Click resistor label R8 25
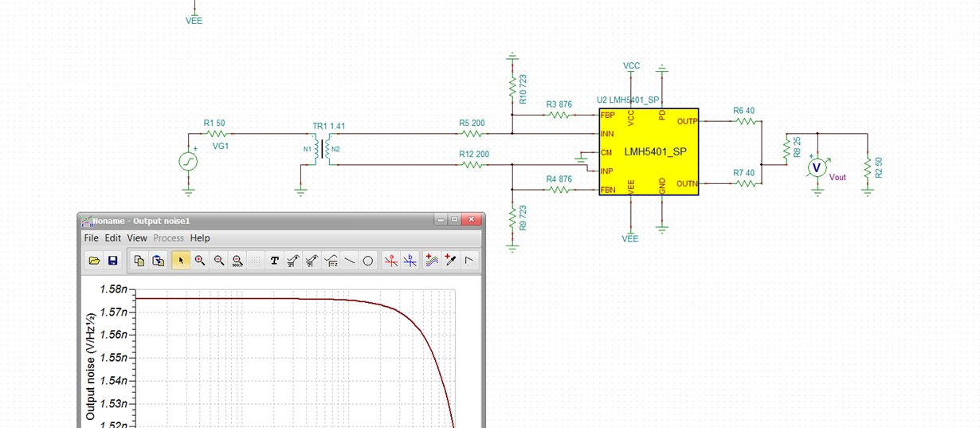 (x=798, y=147)
